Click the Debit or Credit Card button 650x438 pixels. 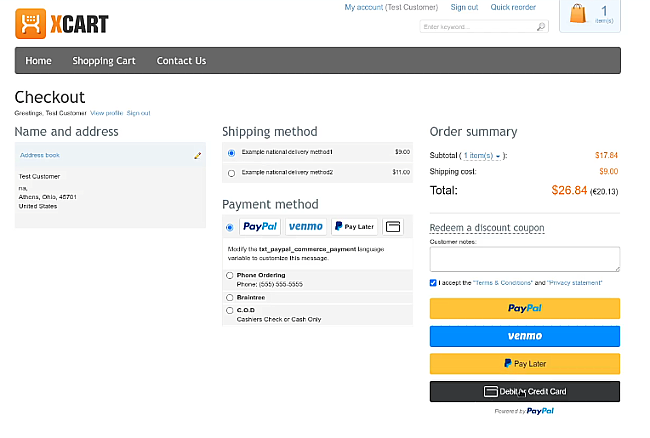coord(525,392)
